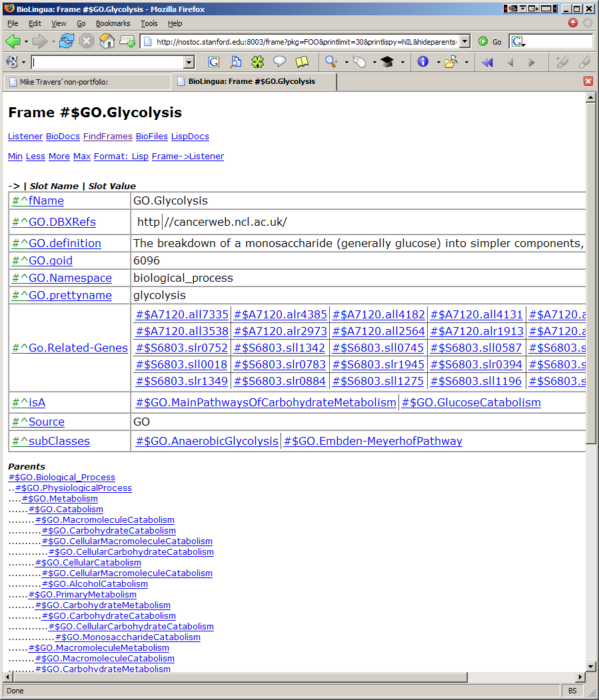Follow the #$GO.GlucoseCatabolism link
The image size is (599, 700).
pos(471,402)
